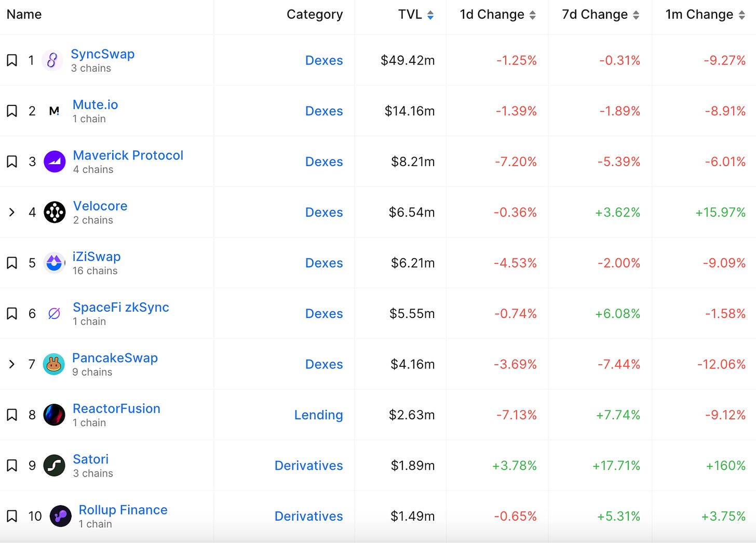Click the Maverick Protocol purple logo
The width and height of the screenshot is (756, 543).
point(55,162)
